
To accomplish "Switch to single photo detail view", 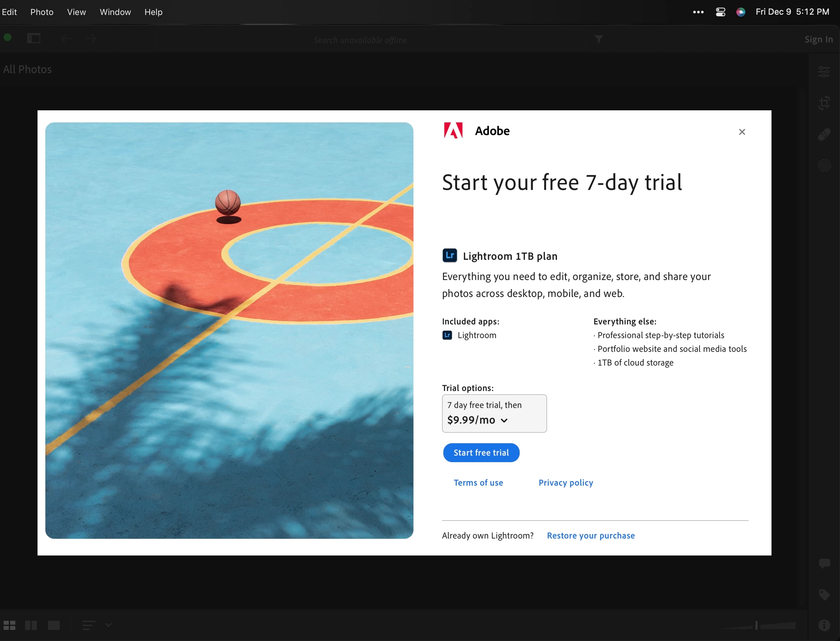I will coord(54,625).
